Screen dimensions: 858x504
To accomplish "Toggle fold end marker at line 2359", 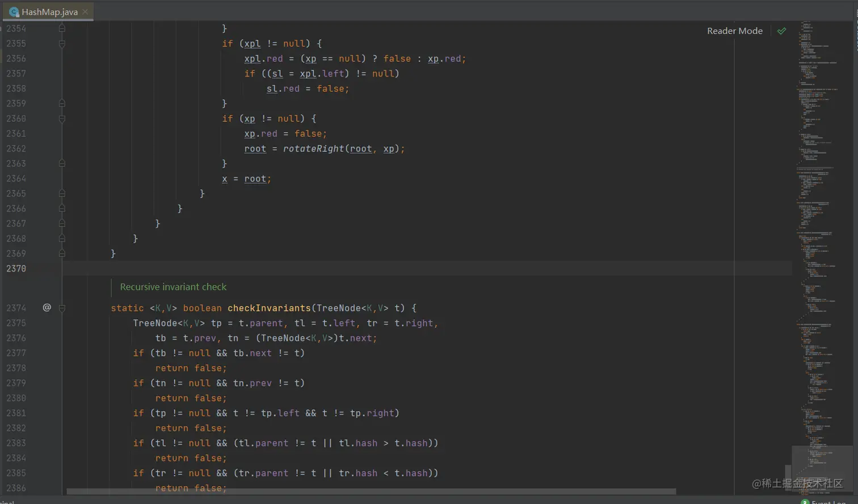I will click(x=62, y=104).
